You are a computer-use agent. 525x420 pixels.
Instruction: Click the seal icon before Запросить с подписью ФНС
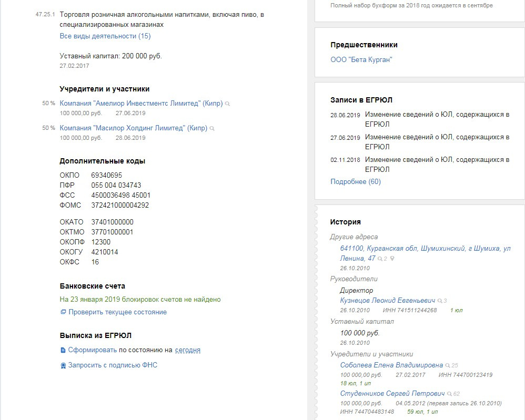[x=63, y=365]
